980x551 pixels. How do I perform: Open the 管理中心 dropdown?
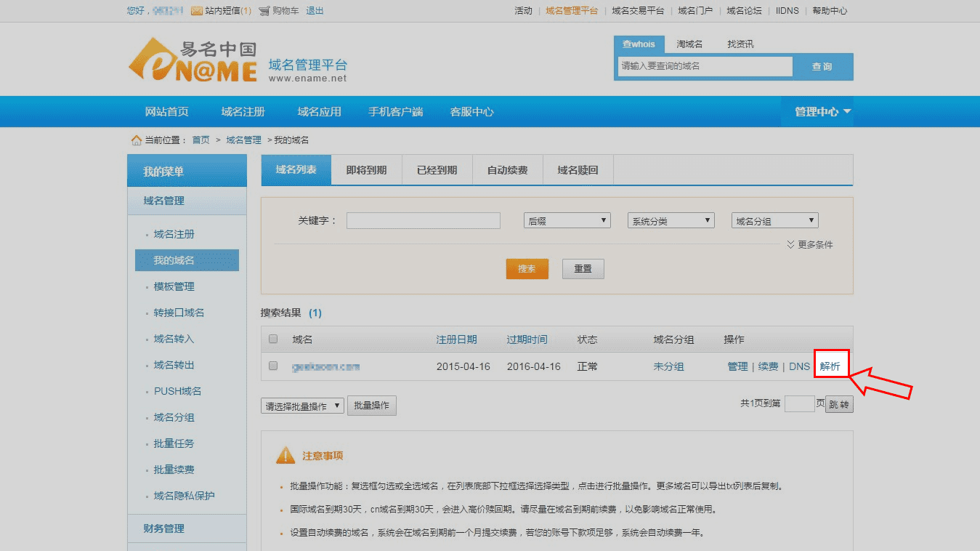822,112
